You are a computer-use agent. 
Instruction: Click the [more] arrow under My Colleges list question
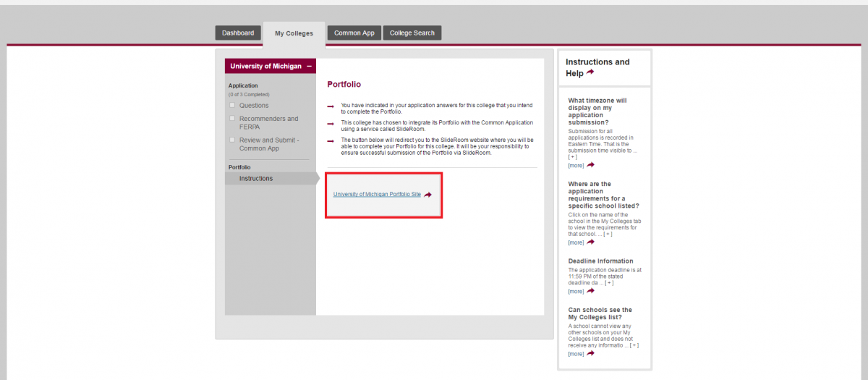click(590, 354)
